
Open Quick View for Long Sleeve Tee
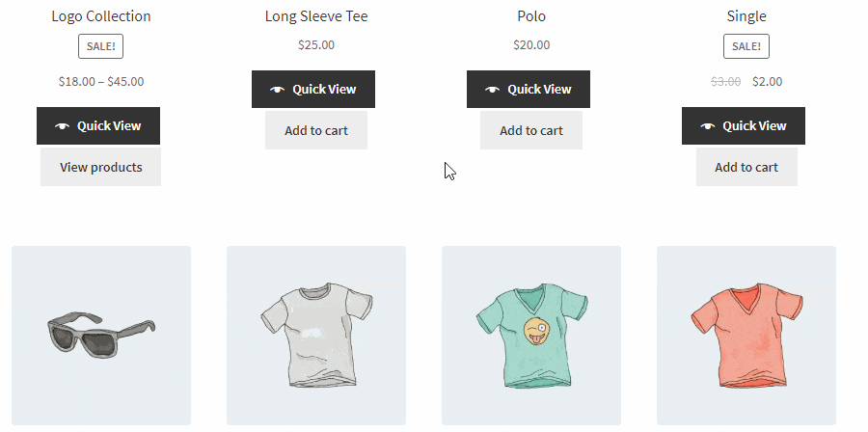pos(313,89)
